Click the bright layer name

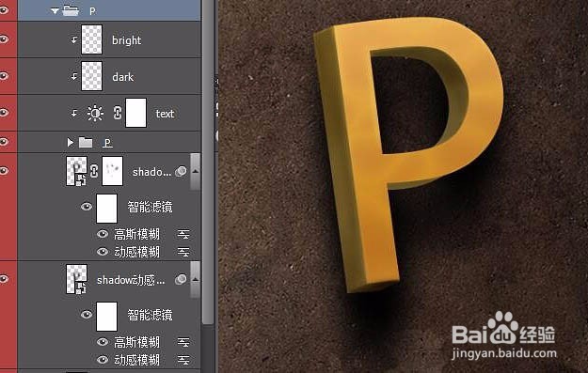click(126, 40)
